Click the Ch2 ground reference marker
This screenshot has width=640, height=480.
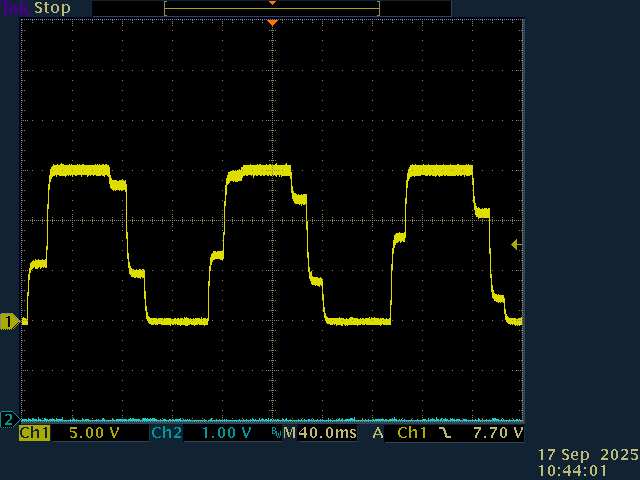pos(8,418)
